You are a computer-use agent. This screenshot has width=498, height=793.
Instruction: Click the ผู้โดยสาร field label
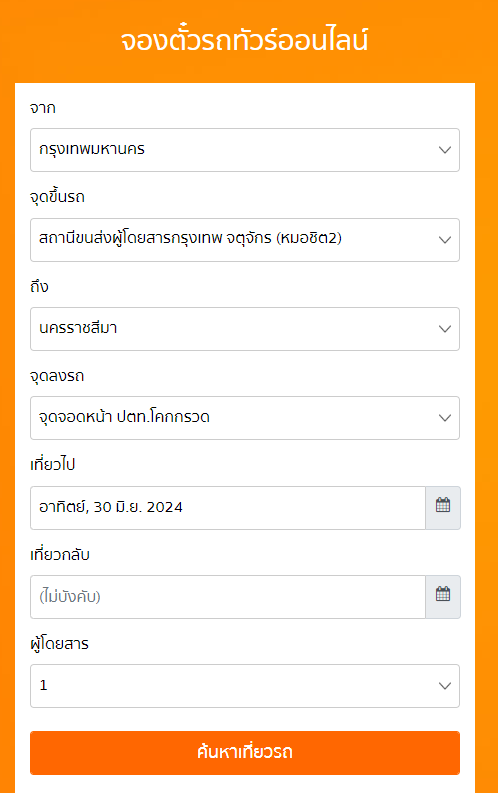tap(60, 644)
